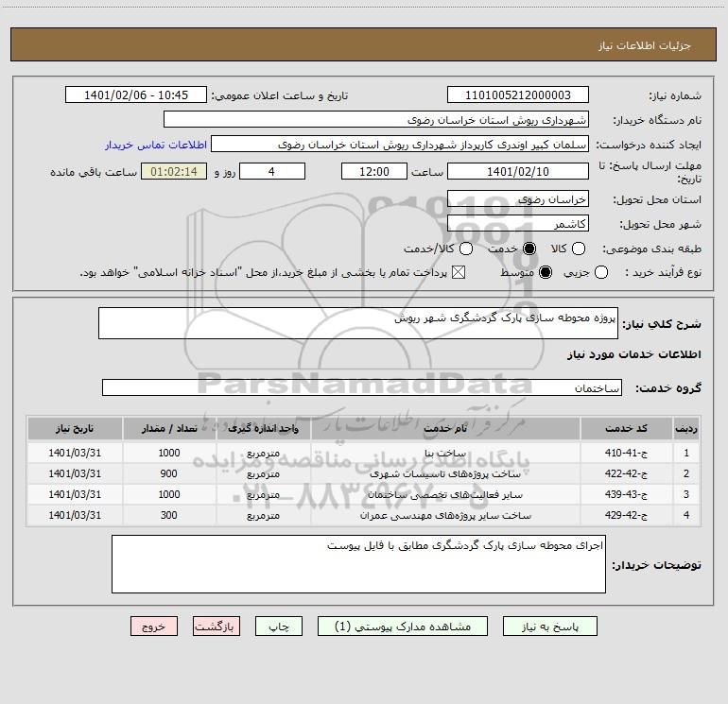Click the واحد اندازه گیری column header
The image size is (728, 704).
point(263,428)
